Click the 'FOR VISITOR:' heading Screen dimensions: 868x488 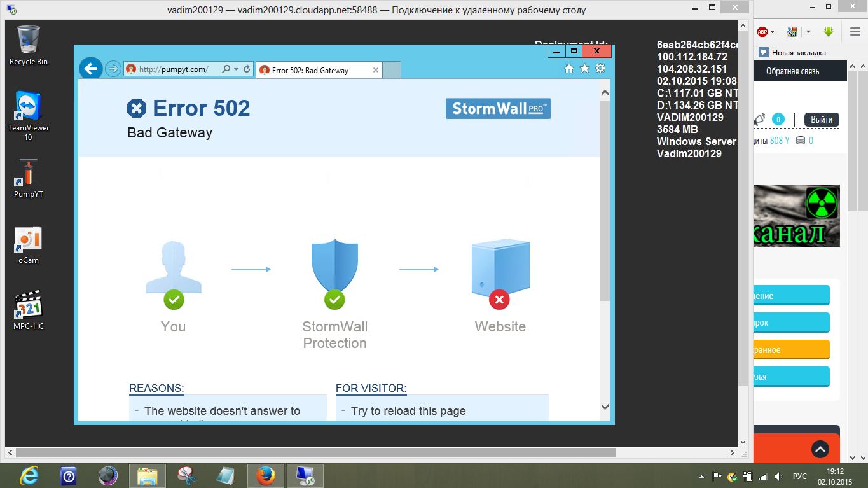(371, 388)
